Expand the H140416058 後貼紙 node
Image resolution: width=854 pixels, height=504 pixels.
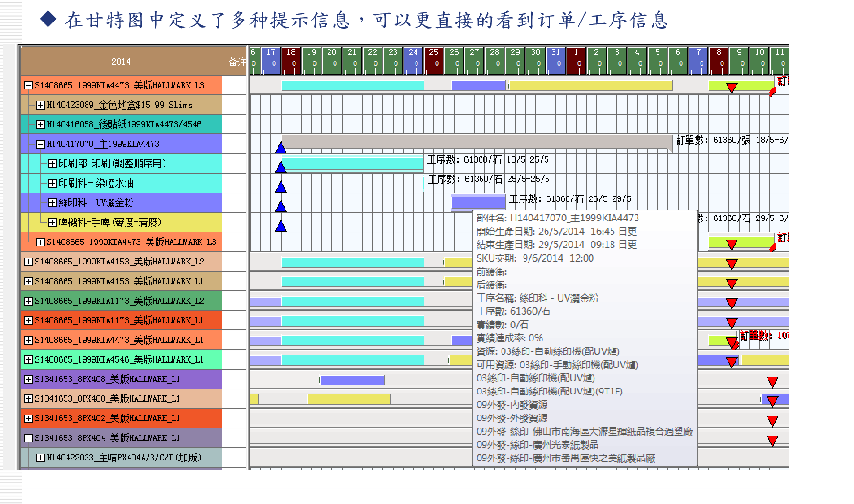point(41,125)
